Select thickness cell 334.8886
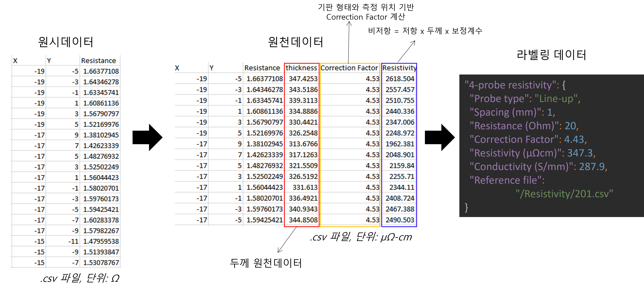The height and width of the screenshot is (290, 644). [x=303, y=111]
